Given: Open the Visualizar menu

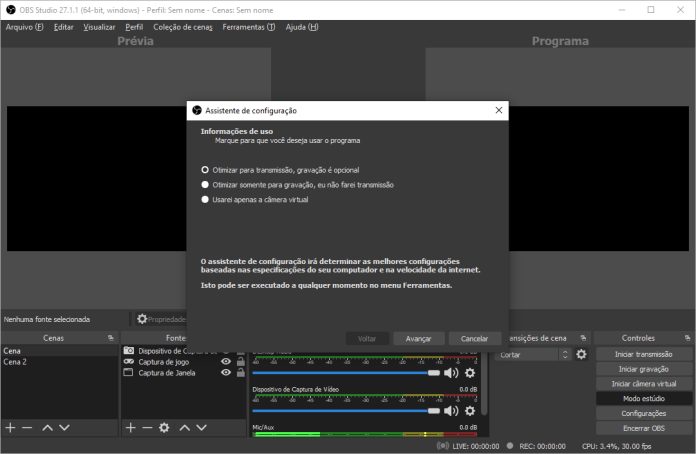Looking at the screenshot, I should click(x=99, y=27).
